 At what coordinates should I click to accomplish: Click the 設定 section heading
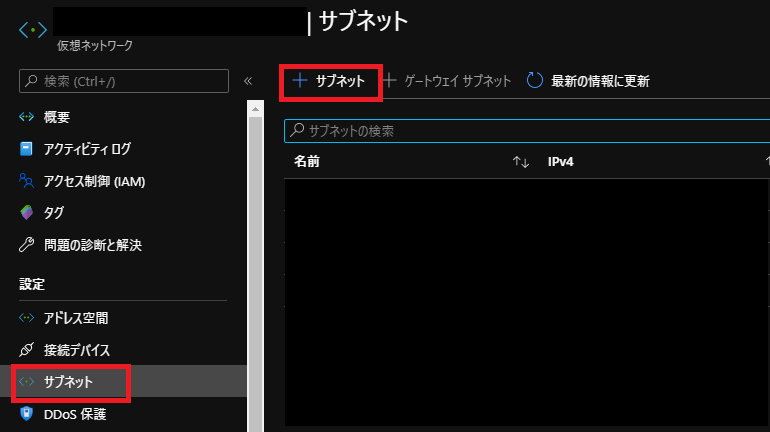[32, 284]
